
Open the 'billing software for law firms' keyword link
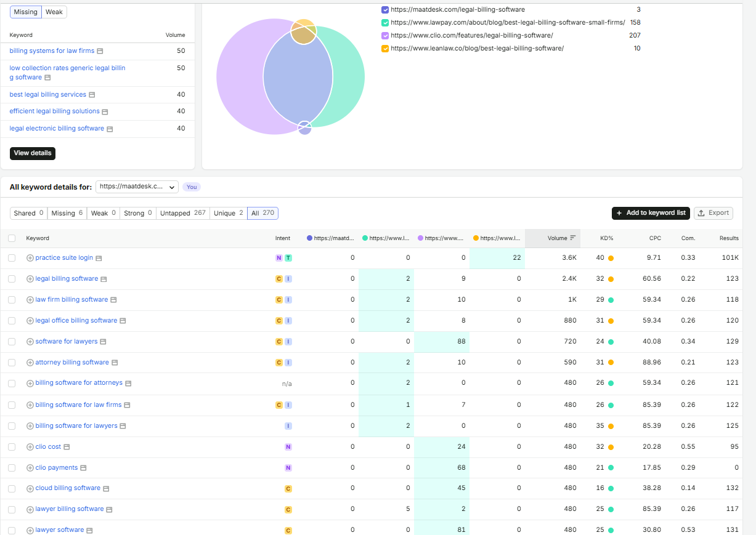78,404
